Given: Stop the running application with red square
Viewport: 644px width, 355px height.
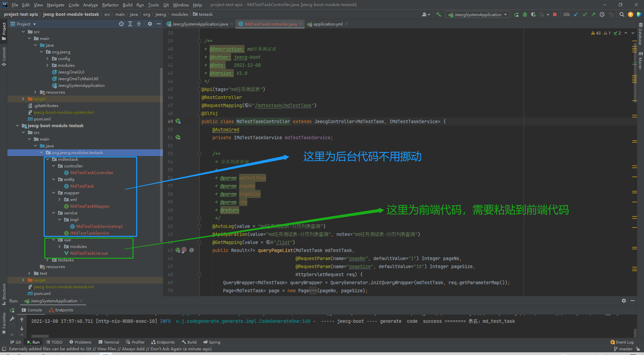Looking at the screenshot, I should (555, 14).
